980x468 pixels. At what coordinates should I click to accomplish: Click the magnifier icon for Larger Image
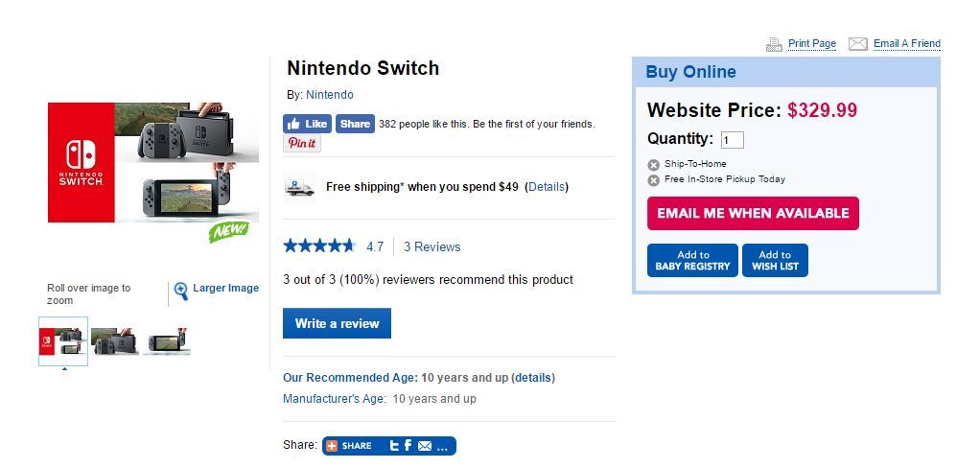180,291
